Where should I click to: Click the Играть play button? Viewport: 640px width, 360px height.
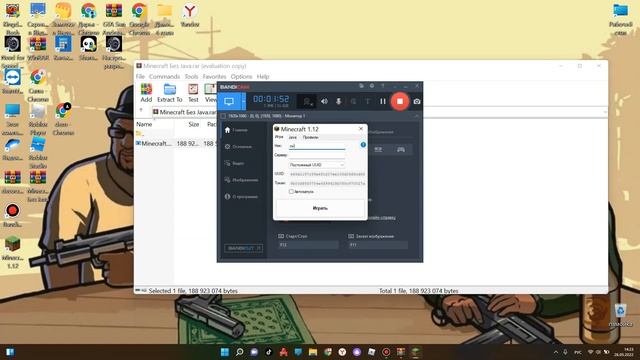point(320,208)
